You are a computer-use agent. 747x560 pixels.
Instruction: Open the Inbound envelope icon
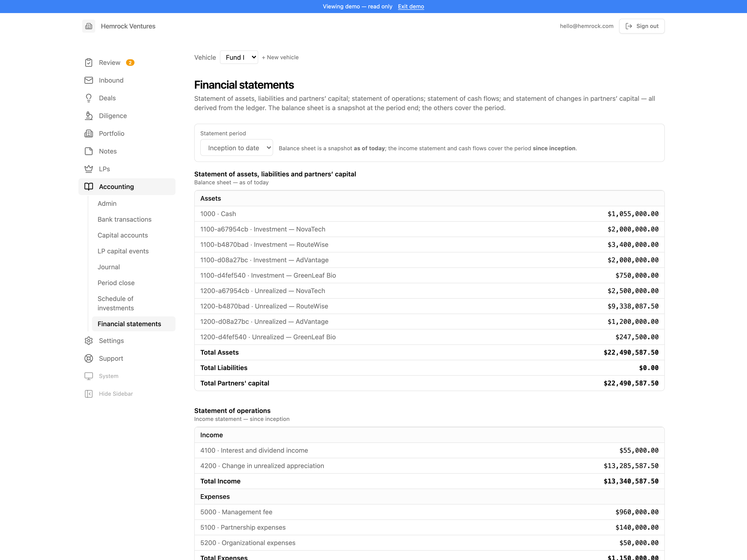[x=88, y=80]
